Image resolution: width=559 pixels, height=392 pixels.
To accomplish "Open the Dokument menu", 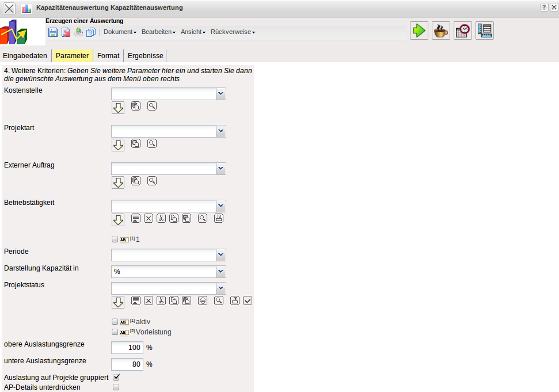I will point(120,32).
